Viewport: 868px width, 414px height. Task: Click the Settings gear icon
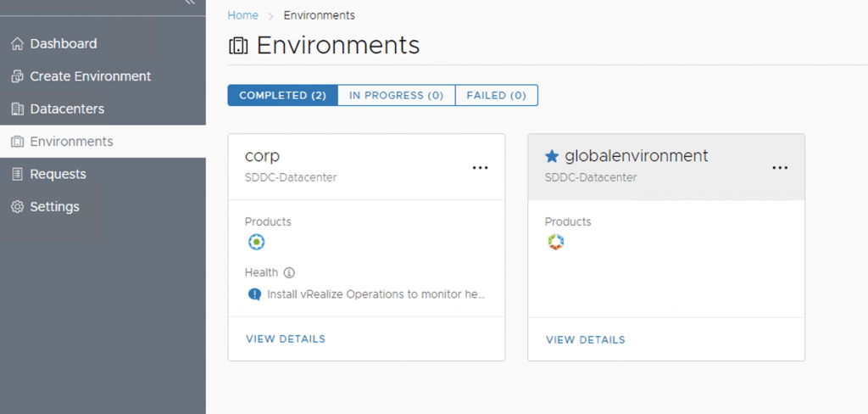[17, 207]
